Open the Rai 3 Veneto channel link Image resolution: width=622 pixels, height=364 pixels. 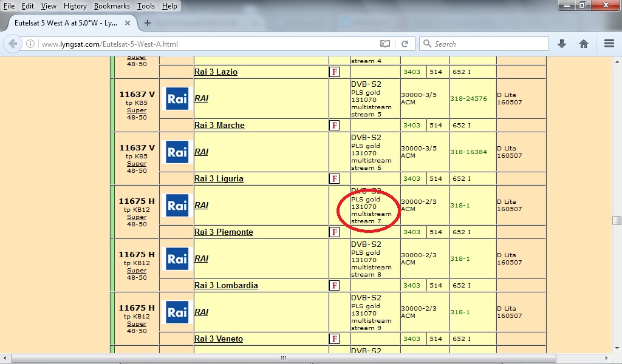click(219, 339)
